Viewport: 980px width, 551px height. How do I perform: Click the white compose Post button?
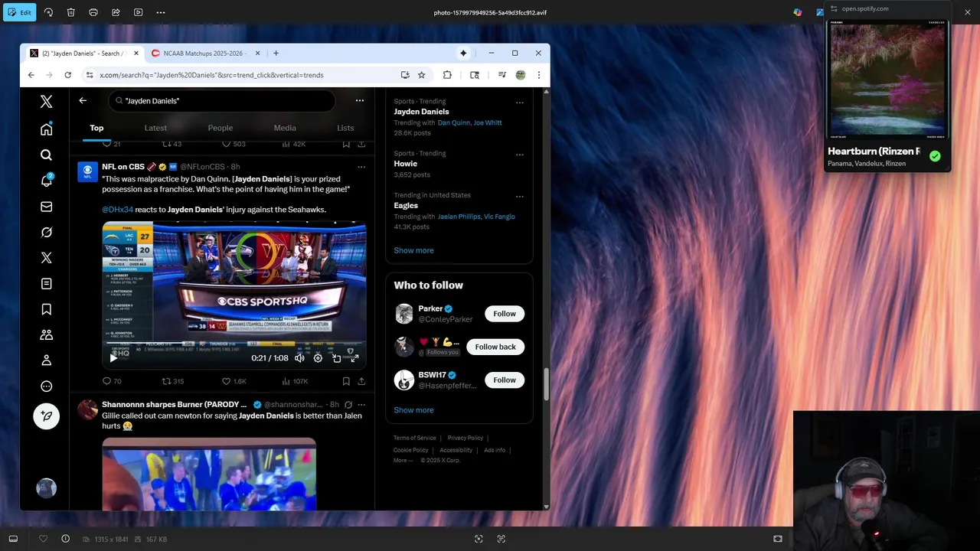pyautogui.click(x=46, y=416)
